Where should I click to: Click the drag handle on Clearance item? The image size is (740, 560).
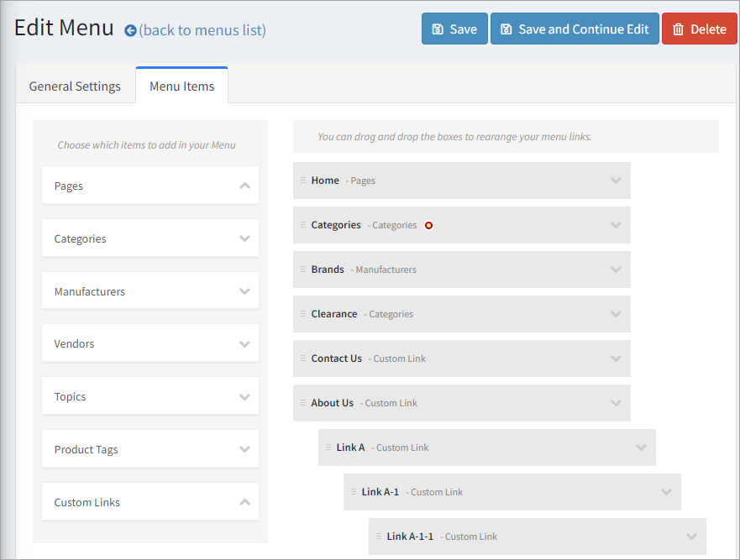coord(303,314)
